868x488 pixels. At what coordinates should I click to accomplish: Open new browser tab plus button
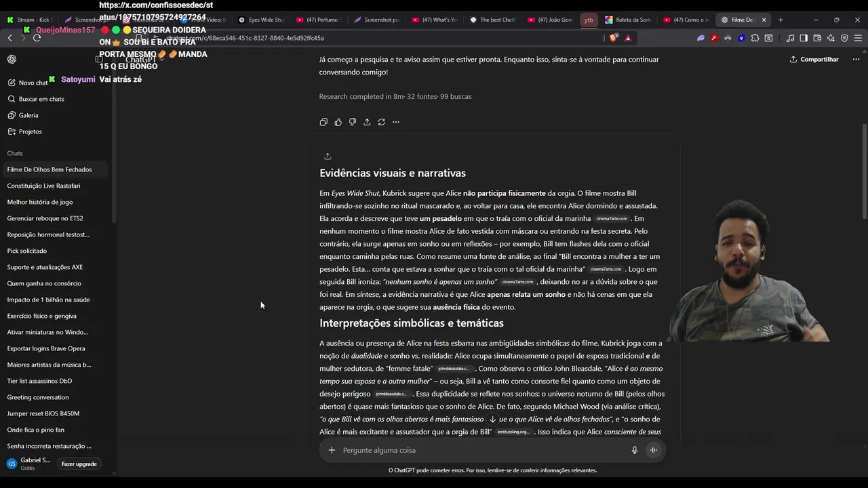coord(781,20)
